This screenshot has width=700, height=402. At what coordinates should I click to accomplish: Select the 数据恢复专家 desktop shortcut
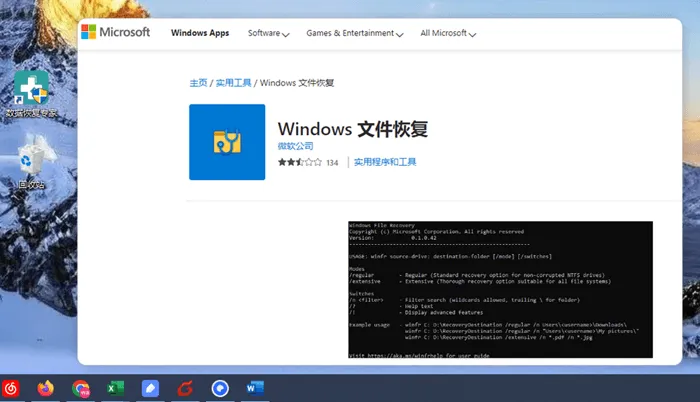point(31,94)
